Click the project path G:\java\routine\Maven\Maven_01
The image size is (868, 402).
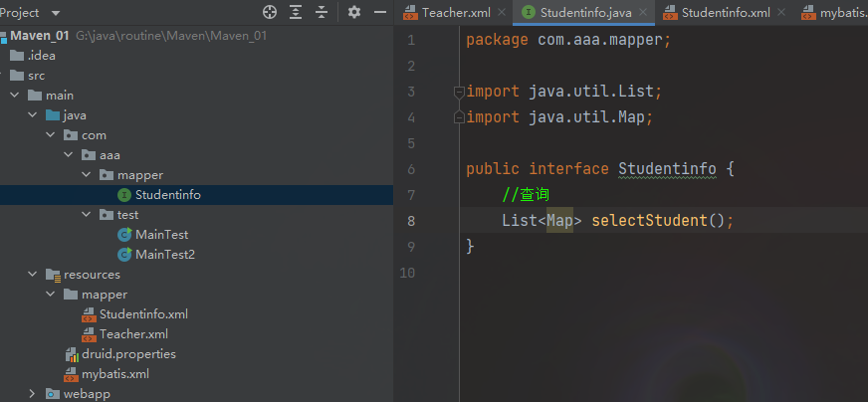click(x=171, y=36)
